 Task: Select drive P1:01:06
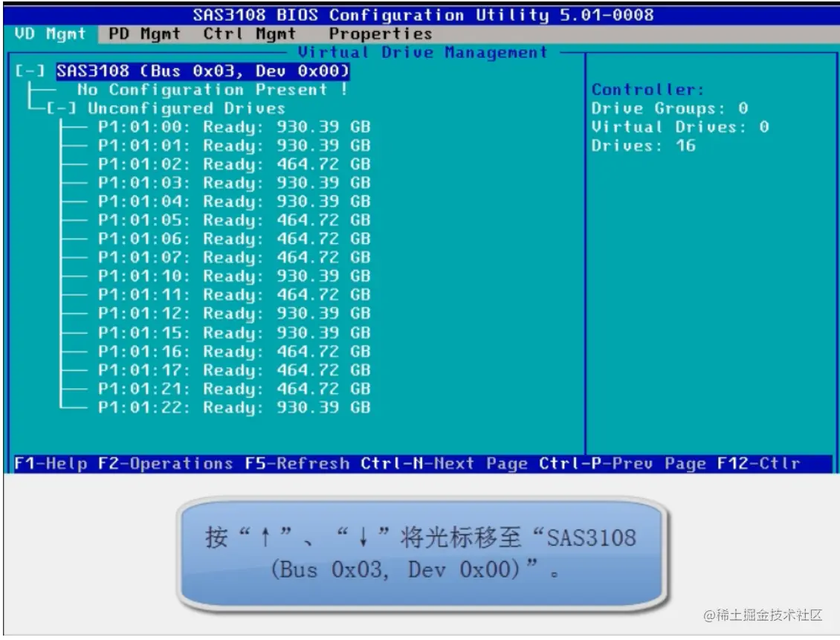[x=234, y=239]
